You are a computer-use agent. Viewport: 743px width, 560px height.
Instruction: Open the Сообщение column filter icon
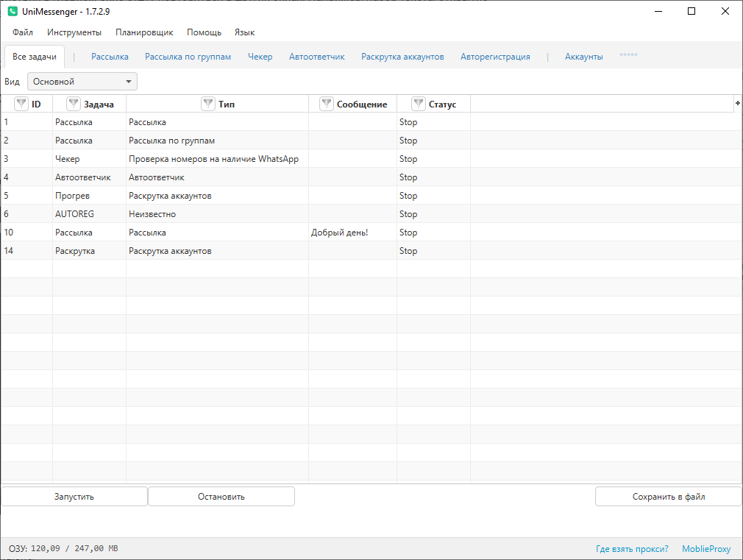(x=327, y=104)
